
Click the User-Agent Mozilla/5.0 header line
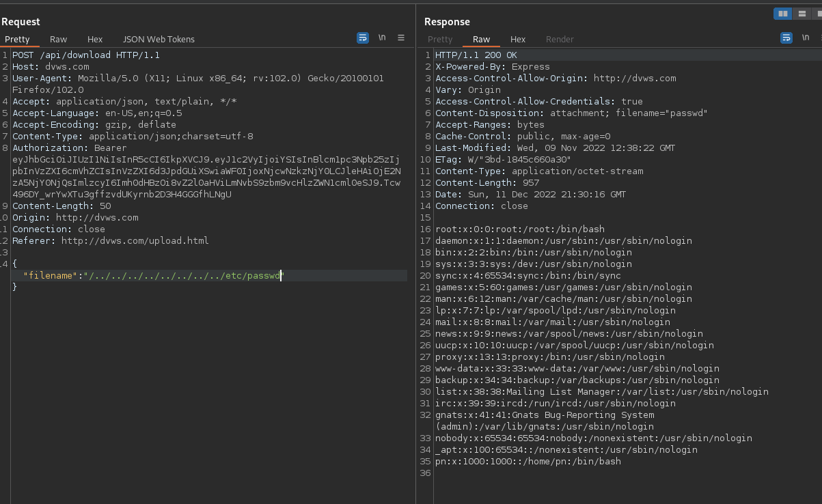click(198, 84)
